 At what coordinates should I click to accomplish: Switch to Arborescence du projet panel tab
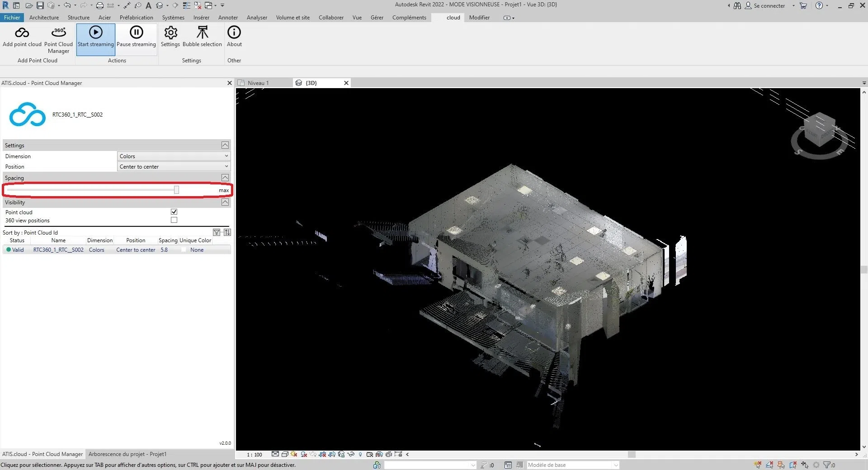(127, 454)
